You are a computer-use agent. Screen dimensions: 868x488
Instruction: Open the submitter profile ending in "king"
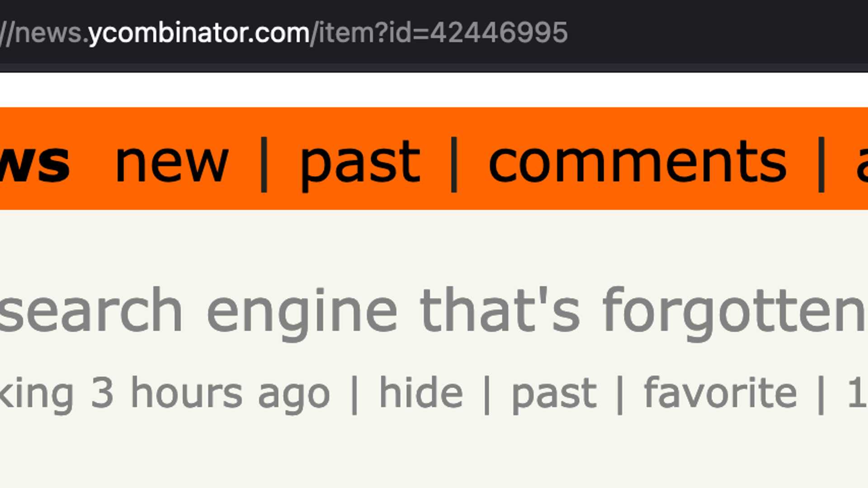point(36,394)
